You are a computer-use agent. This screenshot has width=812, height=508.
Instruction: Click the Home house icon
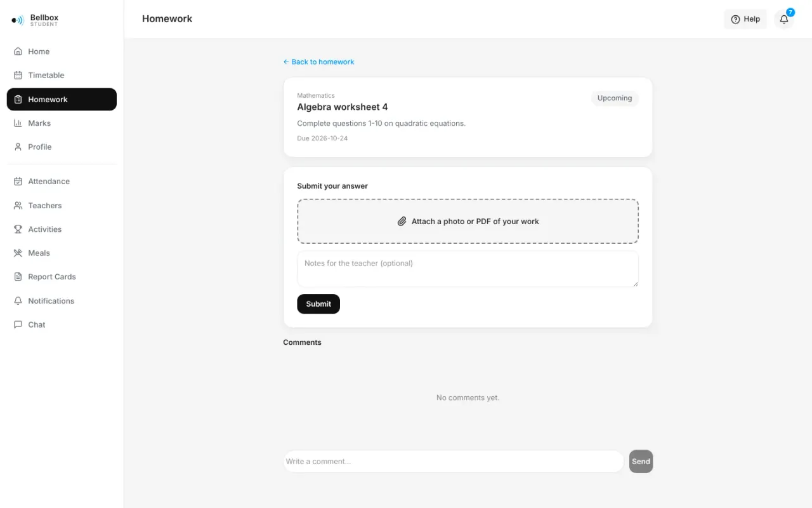(x=18, y=51)
